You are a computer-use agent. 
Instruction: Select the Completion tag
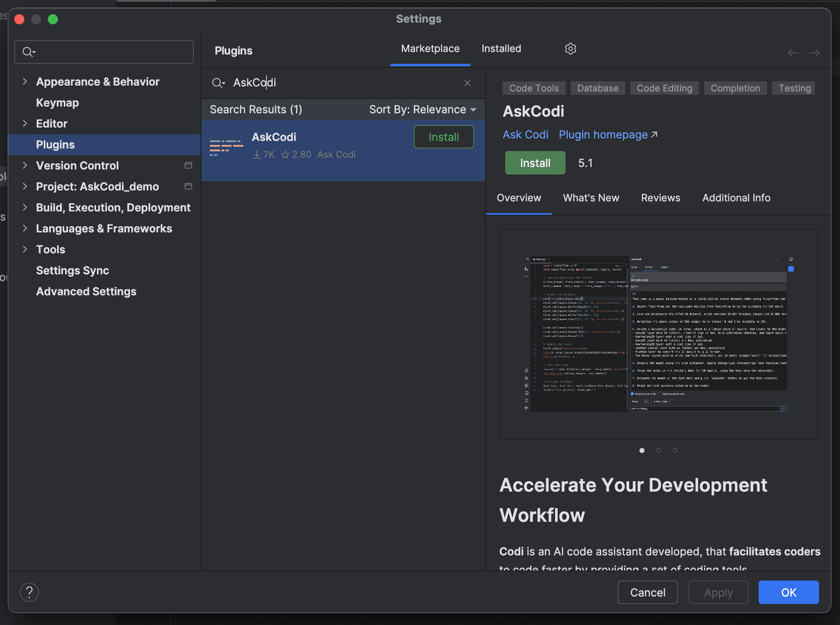[x=735, y=88]
